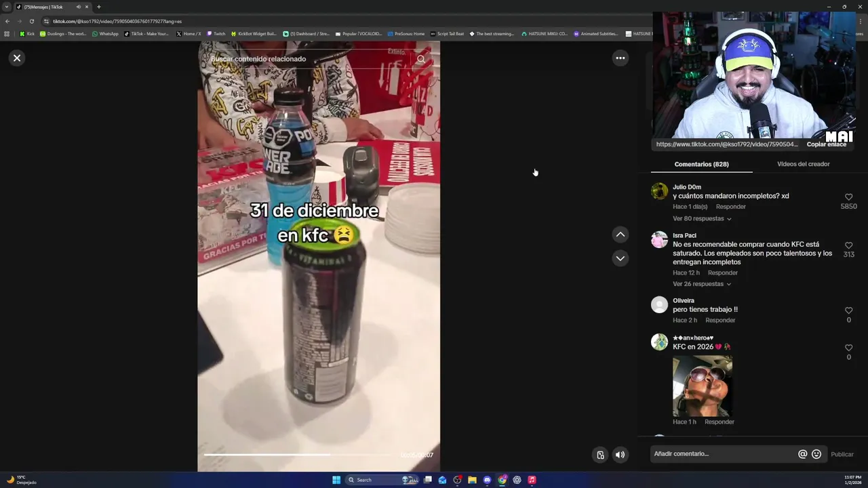The image size is (868, 488).
Task: Open the Kick bookmark
Action: coord(27,34)
